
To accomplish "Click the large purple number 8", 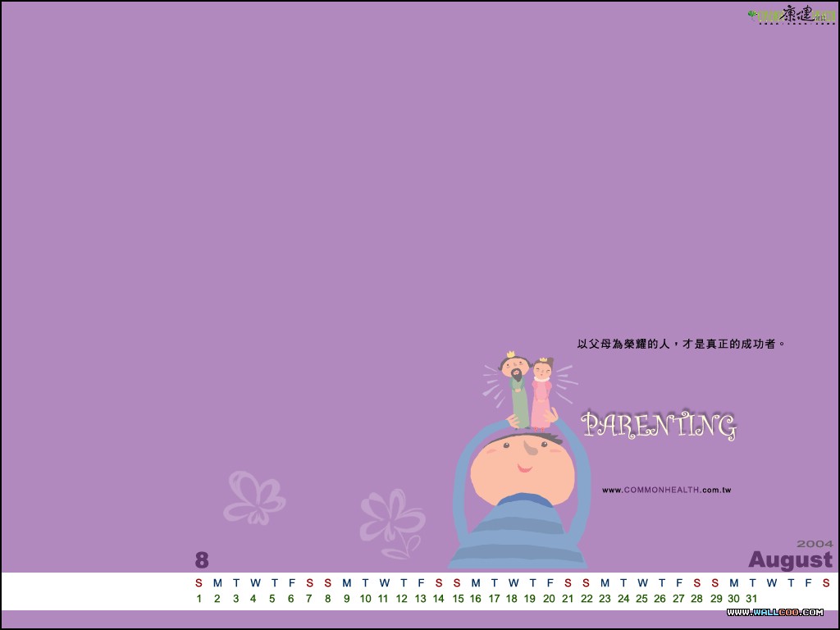I will click(x=202, y=560).
